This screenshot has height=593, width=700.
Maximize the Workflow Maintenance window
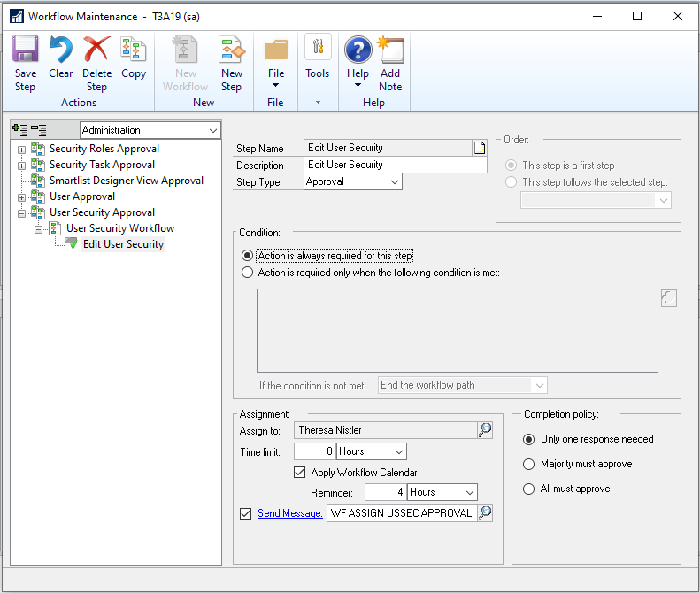[x=637, y=17]
